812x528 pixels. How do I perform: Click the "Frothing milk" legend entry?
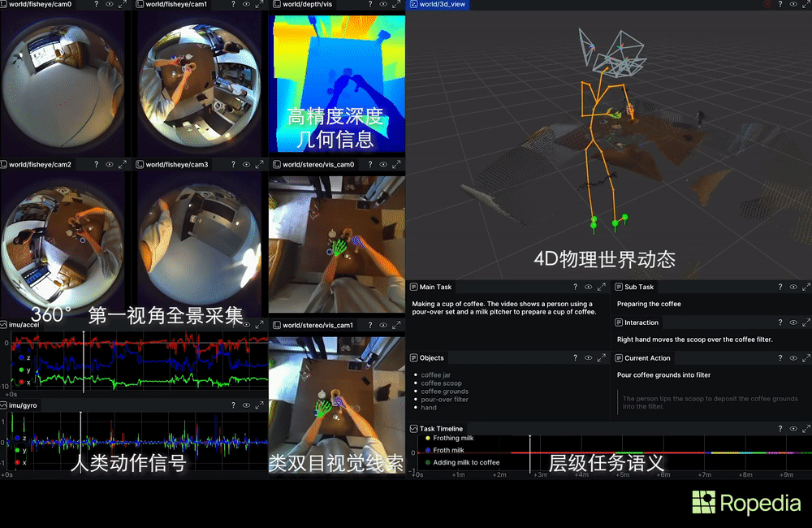451,439
